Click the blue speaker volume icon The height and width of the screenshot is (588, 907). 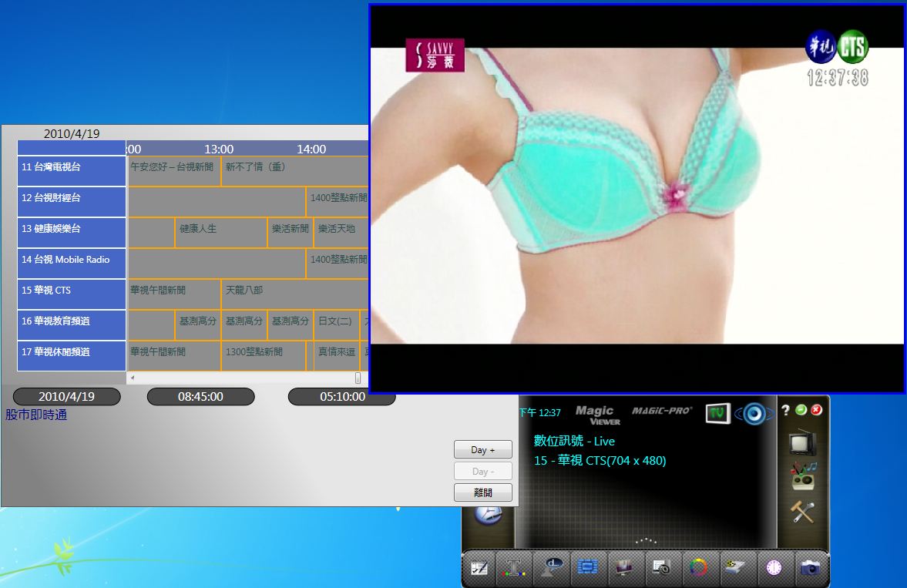tap(754, 413)
